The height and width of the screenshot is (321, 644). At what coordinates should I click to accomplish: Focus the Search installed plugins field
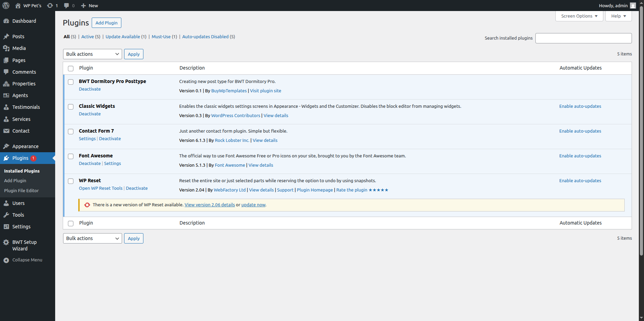(583, 38)
